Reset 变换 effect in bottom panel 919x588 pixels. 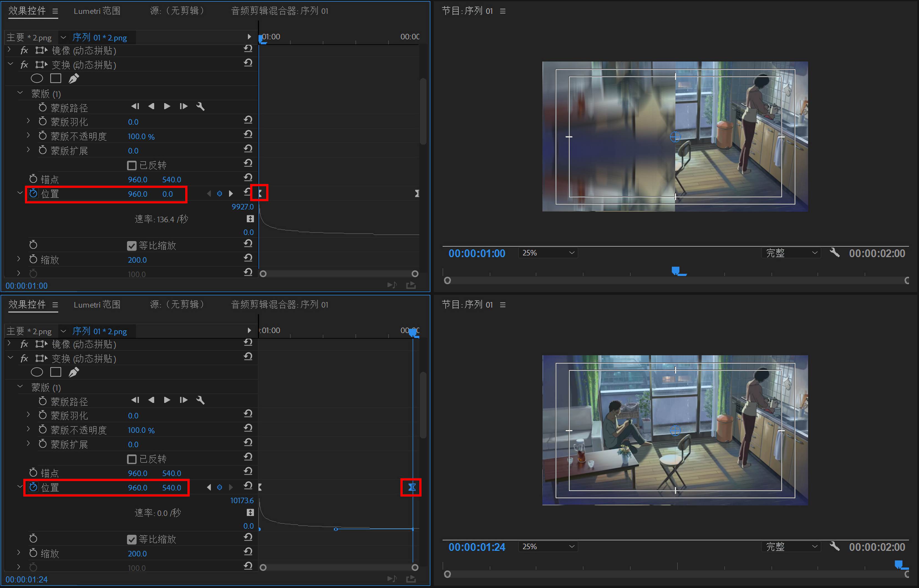coord(248,356)
